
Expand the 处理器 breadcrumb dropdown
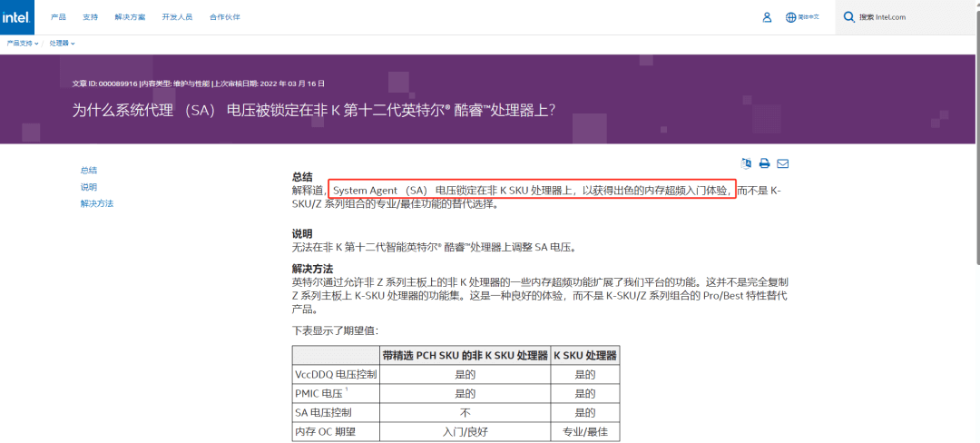point(62,43)
